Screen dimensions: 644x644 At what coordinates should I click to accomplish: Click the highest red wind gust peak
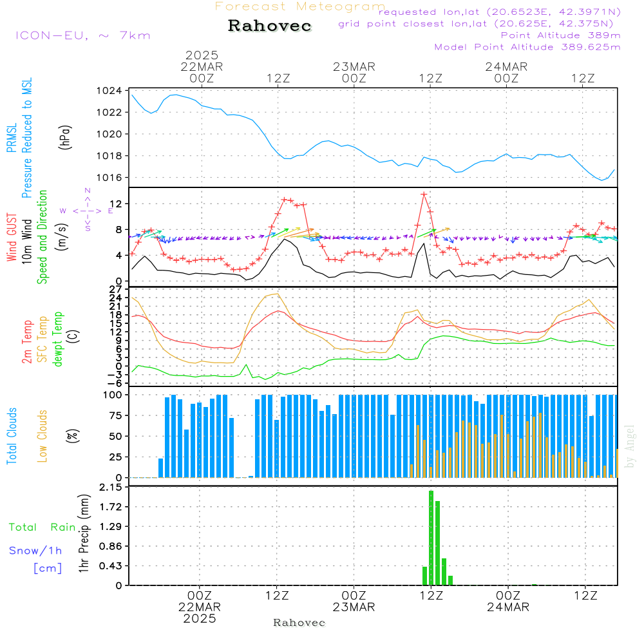pyautogui.click(x=424, y=194)
